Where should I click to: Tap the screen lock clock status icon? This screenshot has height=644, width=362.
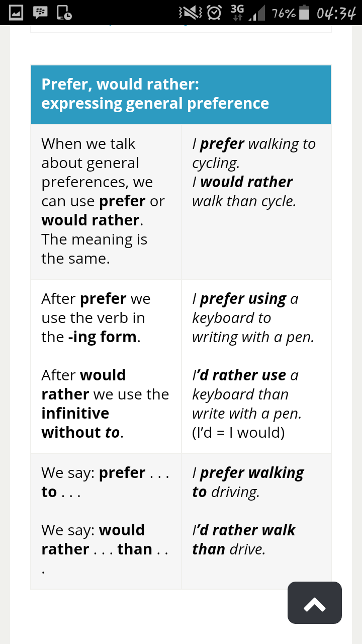pos(64,12)
